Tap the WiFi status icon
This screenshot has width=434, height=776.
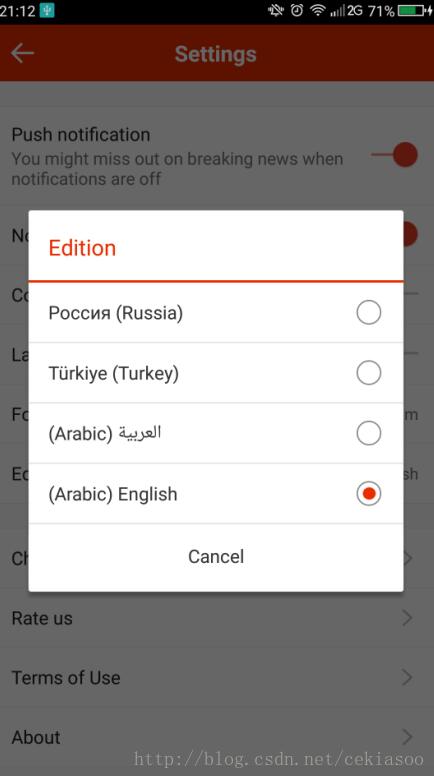317,10
